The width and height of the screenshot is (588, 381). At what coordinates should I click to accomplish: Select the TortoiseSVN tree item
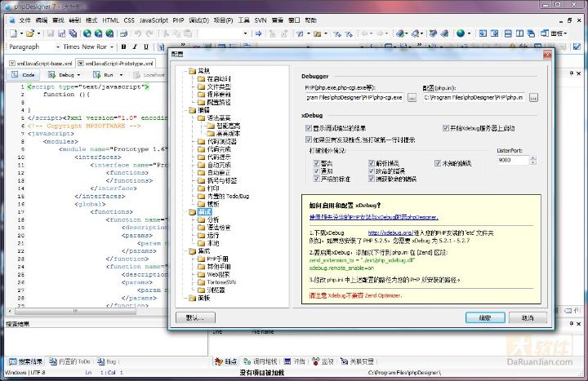pyautogui.click(x=221, y=282)
